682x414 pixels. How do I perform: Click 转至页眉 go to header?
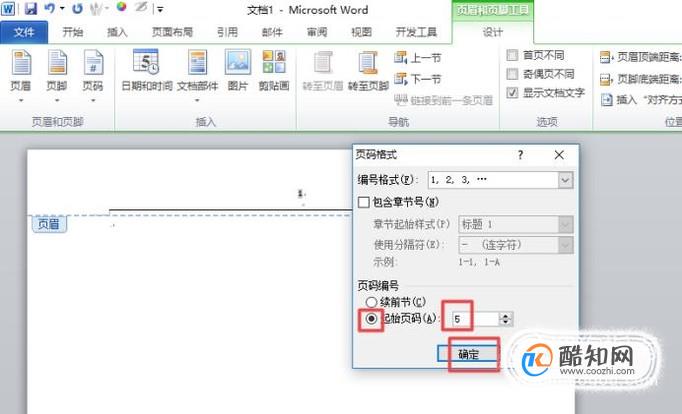(323, 71)
